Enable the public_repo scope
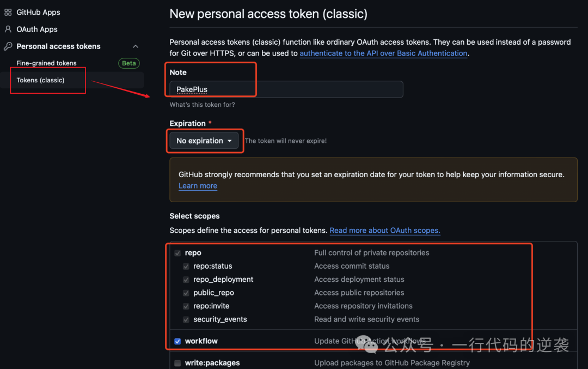The width and height of the screenshot is (588, 369). 186,293
